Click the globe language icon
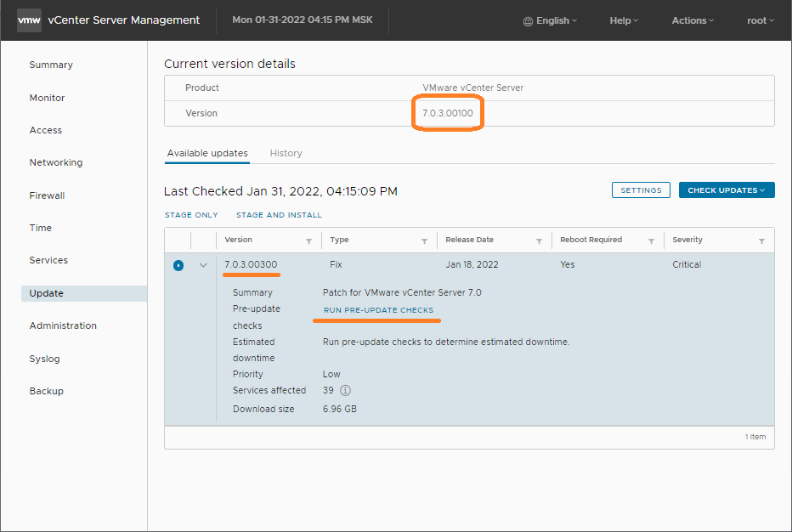Image resolution: width=792 pixels, height=532 pixels. (x=528, y=21)
